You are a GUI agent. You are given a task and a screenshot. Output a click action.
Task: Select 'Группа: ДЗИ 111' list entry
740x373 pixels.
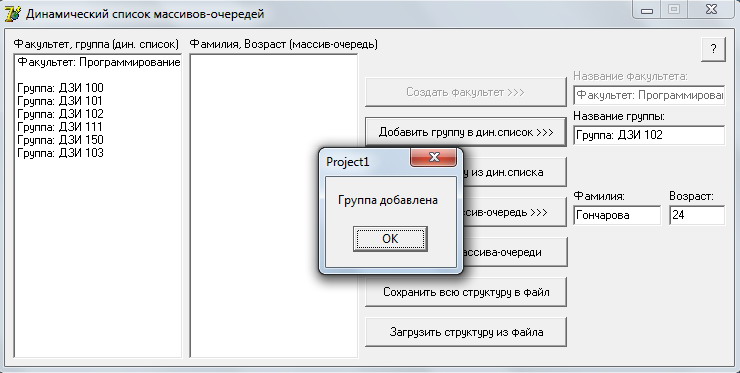60,127
